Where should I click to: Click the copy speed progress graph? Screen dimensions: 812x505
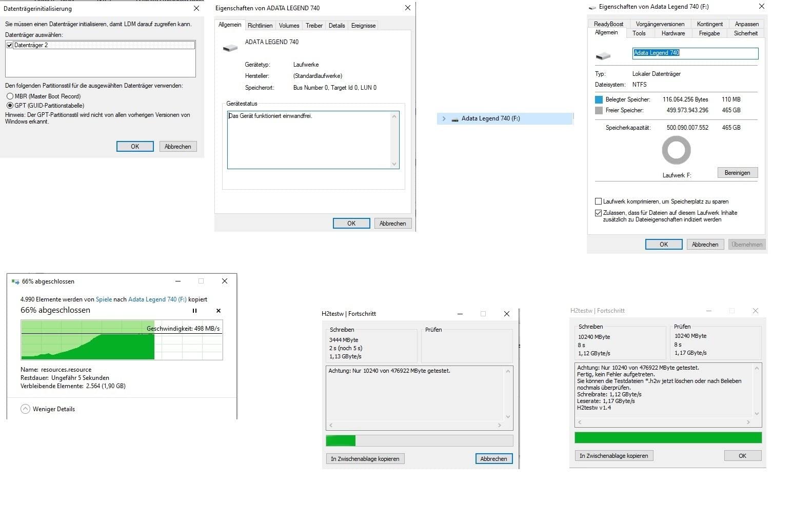(x=122, y=340)
